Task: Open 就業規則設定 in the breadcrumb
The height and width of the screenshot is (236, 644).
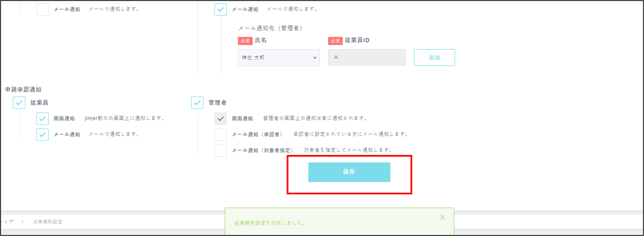Action: click(48, 222)
